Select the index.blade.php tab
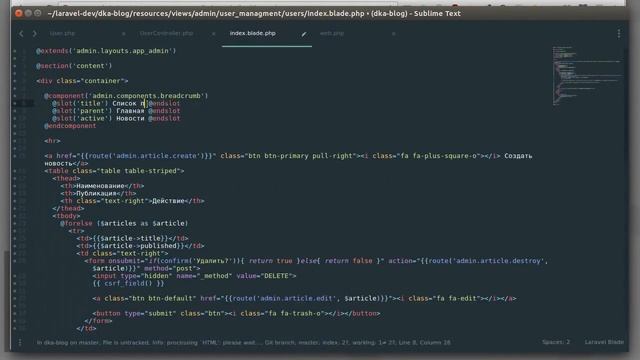 click(x=253, y=33)
